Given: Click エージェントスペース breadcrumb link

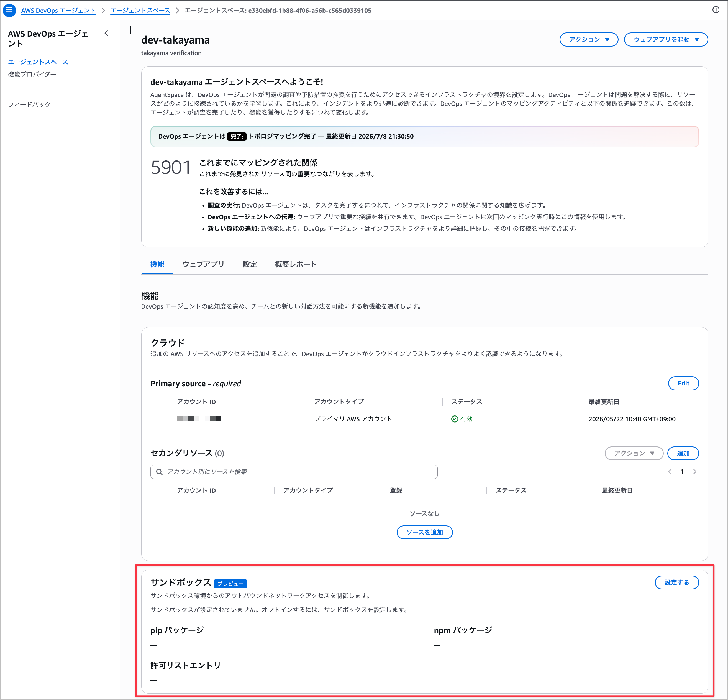Looking at the screenshot, I should [x=140, y=11].
